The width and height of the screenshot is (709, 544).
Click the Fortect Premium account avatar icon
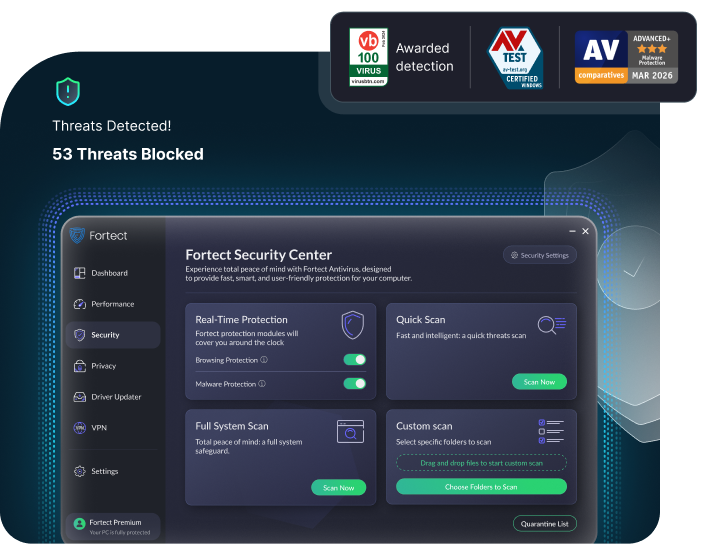(x=80, y=524)
